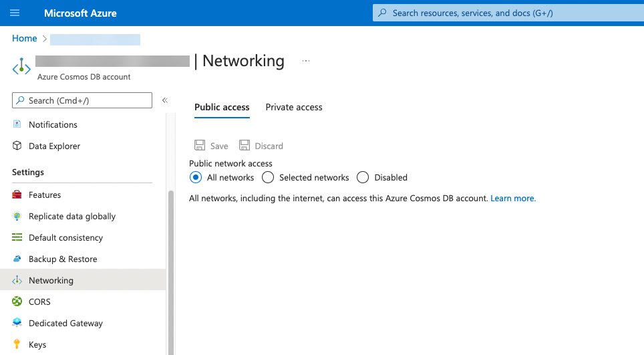
Task: Focus the Search resources, services, and docs field
Action: pyautogui.click(x=508, y=13)
